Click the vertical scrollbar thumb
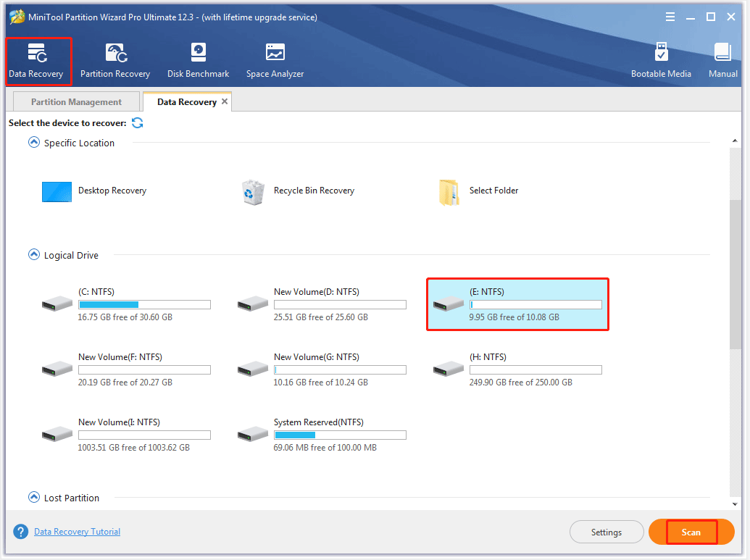 tap(735, 275)
